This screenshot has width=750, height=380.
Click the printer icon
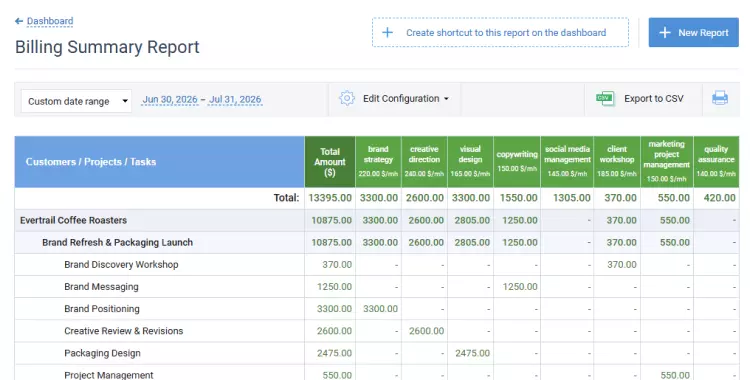[x=720, y=99]
